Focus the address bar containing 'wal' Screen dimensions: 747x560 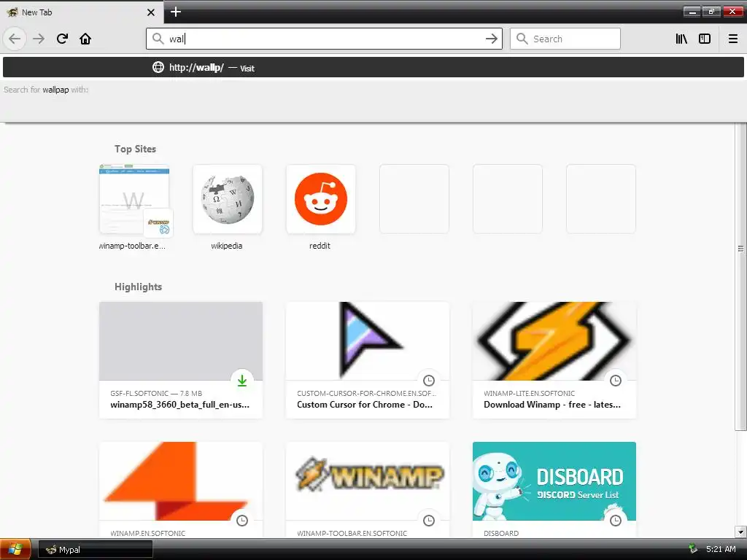[x=324, y=39]
